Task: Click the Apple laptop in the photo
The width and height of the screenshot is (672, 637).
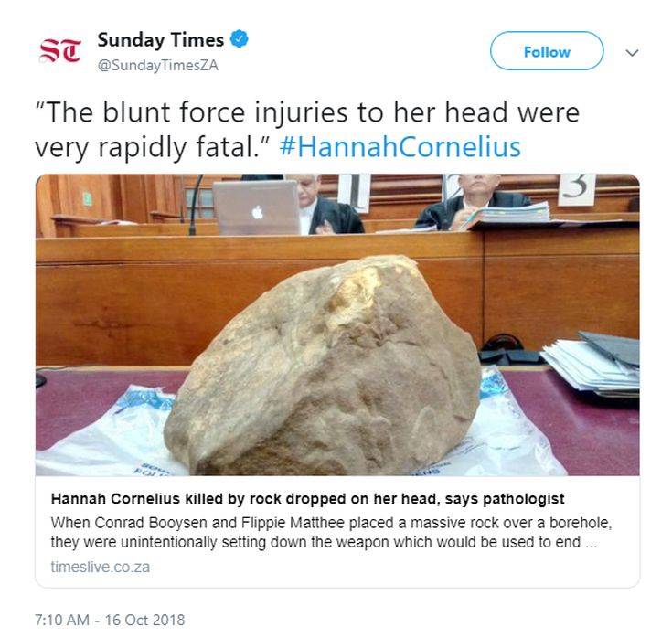Action: (x=256, y=207)
